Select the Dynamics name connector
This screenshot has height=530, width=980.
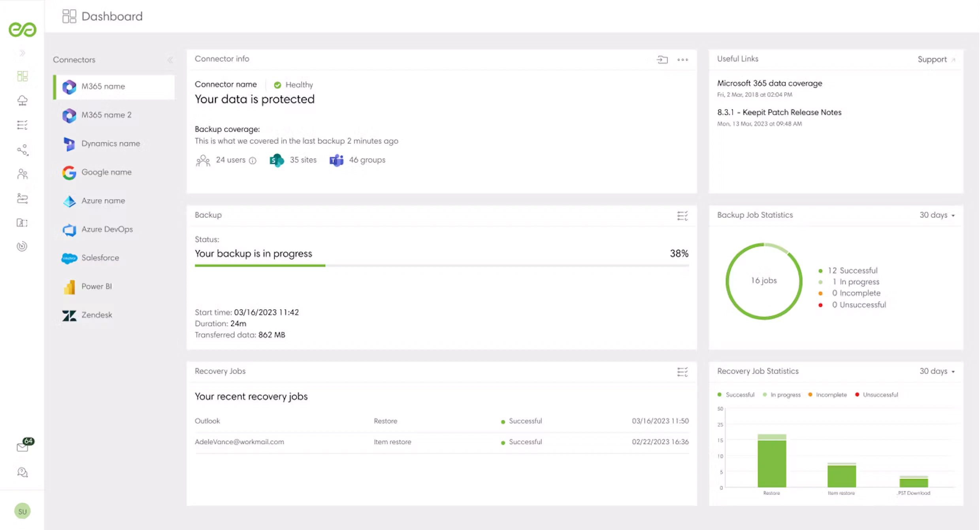(x=114, y=143)
